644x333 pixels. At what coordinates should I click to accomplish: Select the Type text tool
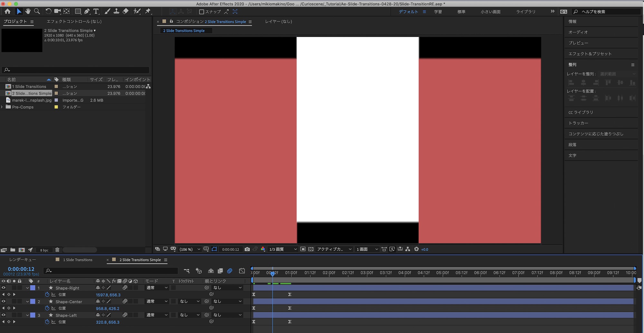pyautogui.click(x=96, y=11)
